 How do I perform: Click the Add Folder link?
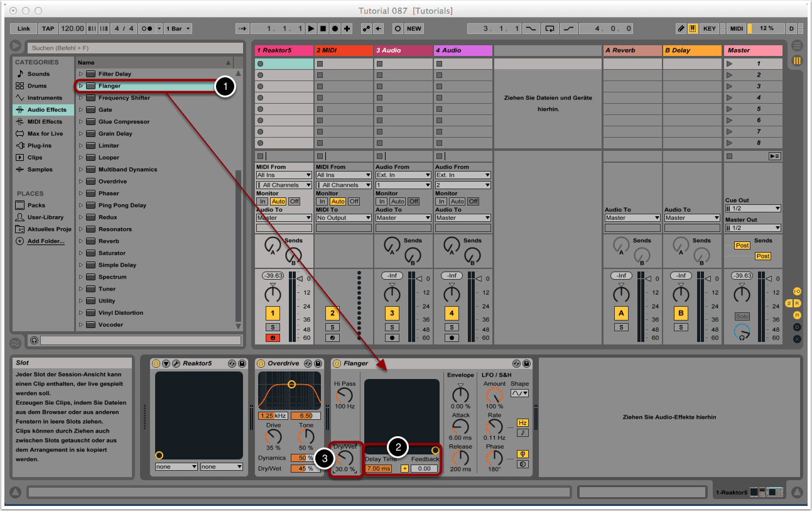click(45, 241)
